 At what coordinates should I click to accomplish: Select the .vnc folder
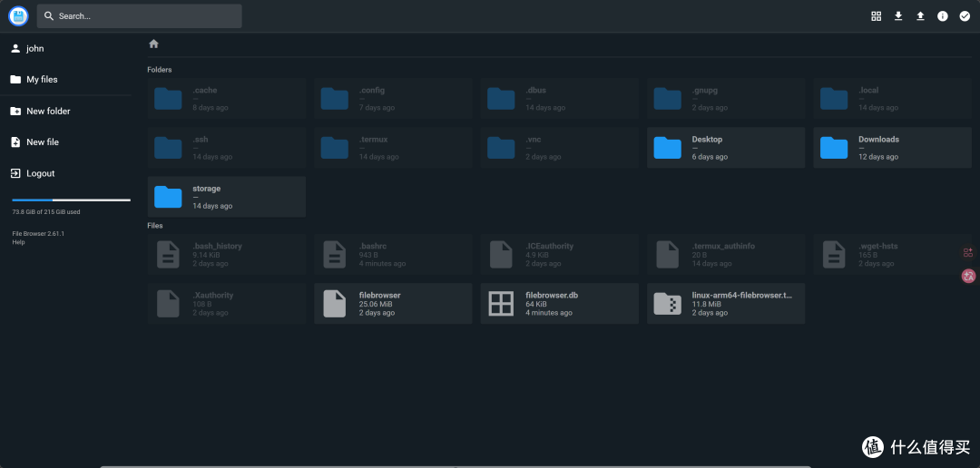click(x=559, y=148)
